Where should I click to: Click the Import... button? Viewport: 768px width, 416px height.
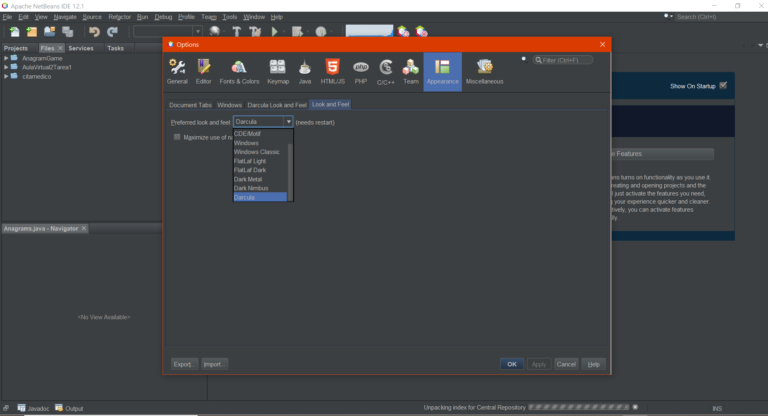click(214, 364)
